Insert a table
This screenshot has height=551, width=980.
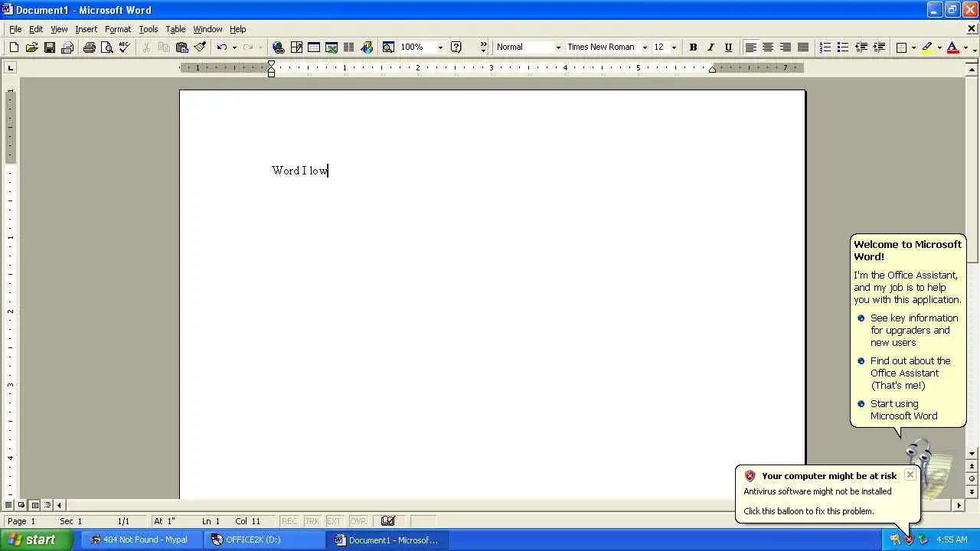point(314,47)
